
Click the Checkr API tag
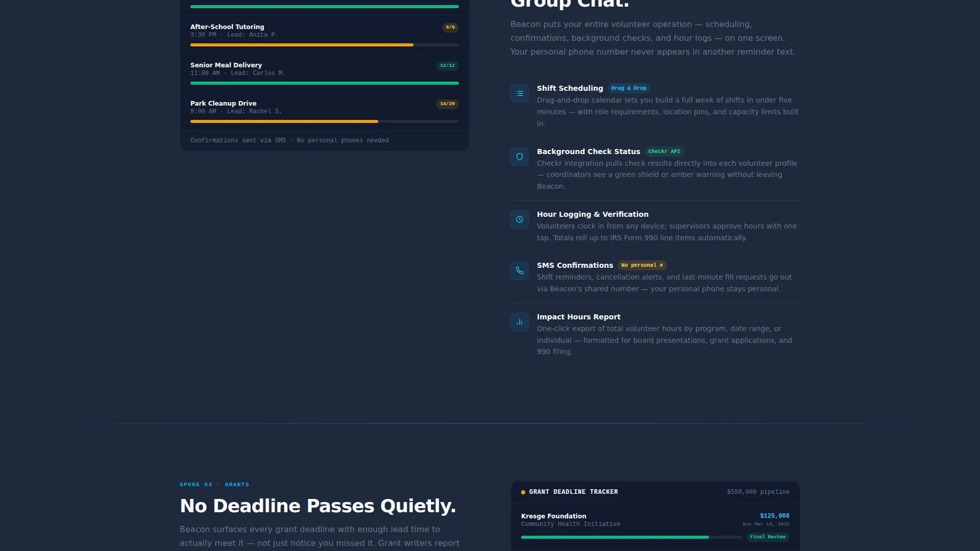[x=664, y=152]
